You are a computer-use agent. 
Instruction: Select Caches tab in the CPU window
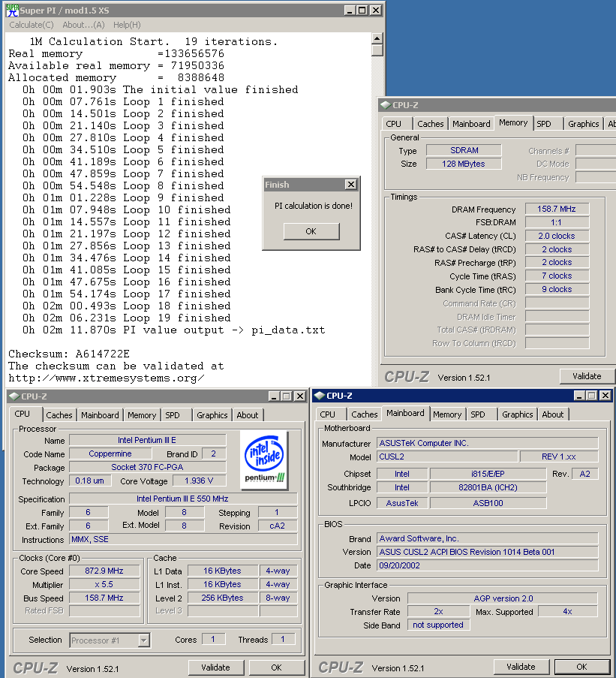pos(59,414)
